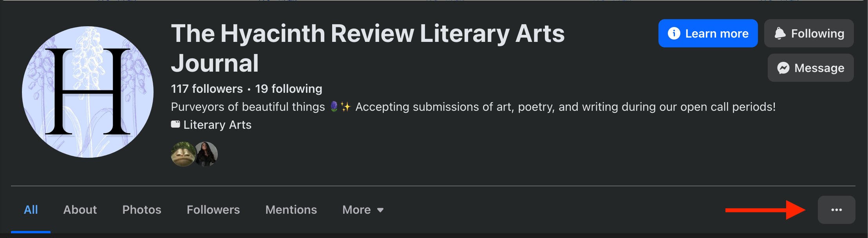The height and width of the screenshot is (238, 868).
Task: Click the Messenger icon on the Message button
Action: tap(783, 68)
